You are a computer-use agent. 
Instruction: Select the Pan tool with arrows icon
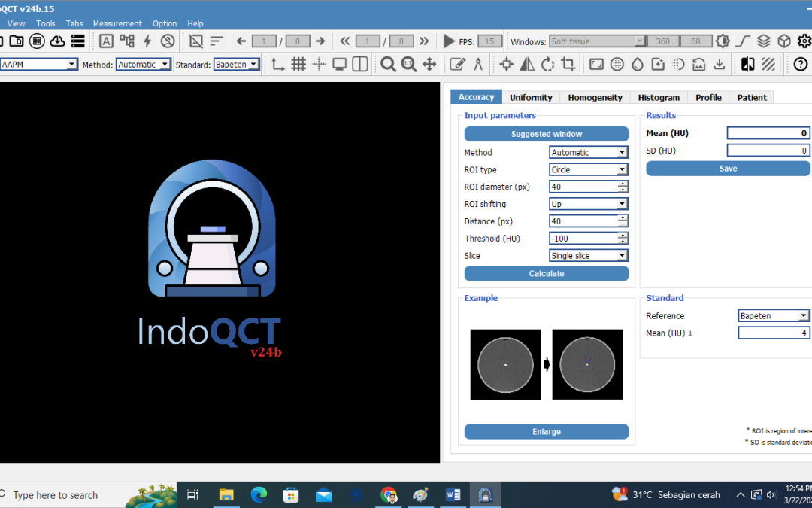[429, 64]
